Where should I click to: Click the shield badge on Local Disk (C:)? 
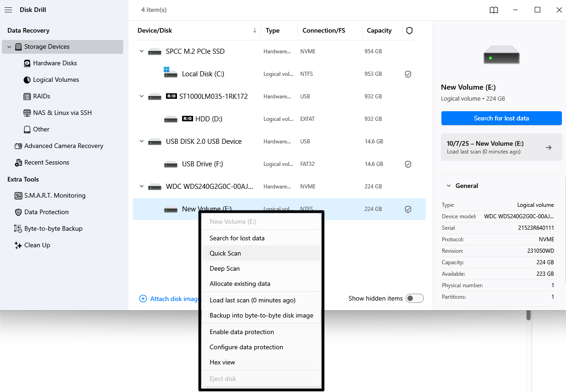[x=408, y=74]
